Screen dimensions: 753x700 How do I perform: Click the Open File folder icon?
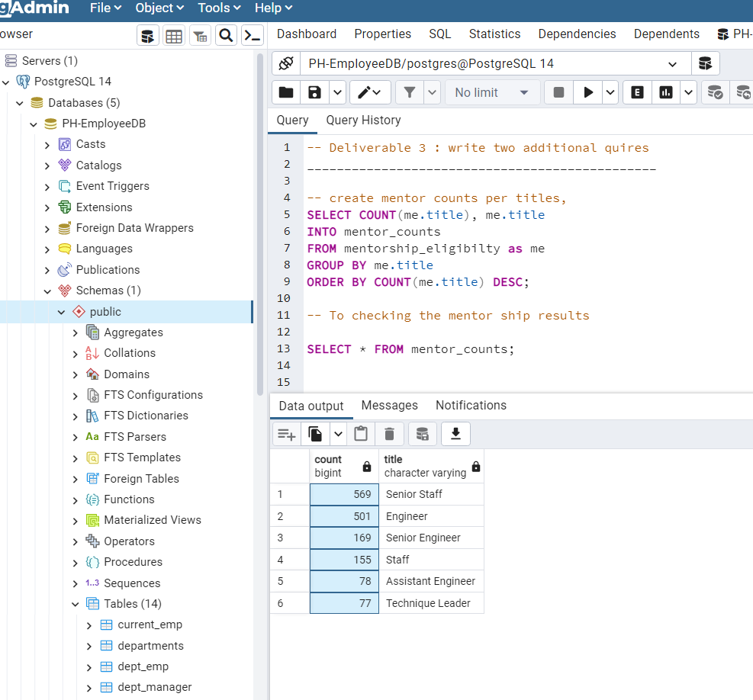pos(286,92)
